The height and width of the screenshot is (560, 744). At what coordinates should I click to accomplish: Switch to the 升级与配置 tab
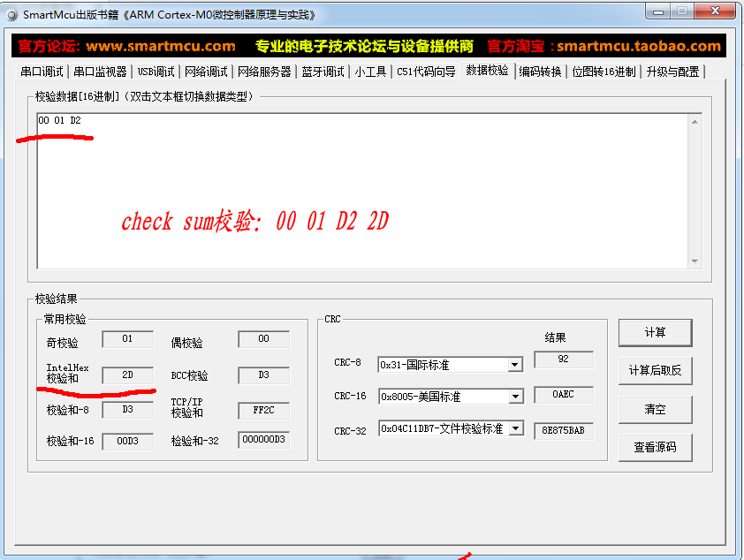(x=672, y=72)
